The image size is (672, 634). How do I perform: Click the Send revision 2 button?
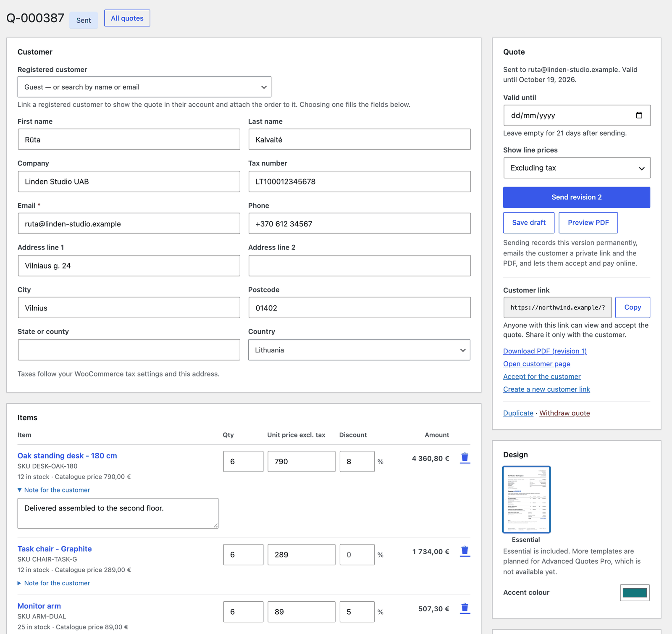[x=577, y=197]
